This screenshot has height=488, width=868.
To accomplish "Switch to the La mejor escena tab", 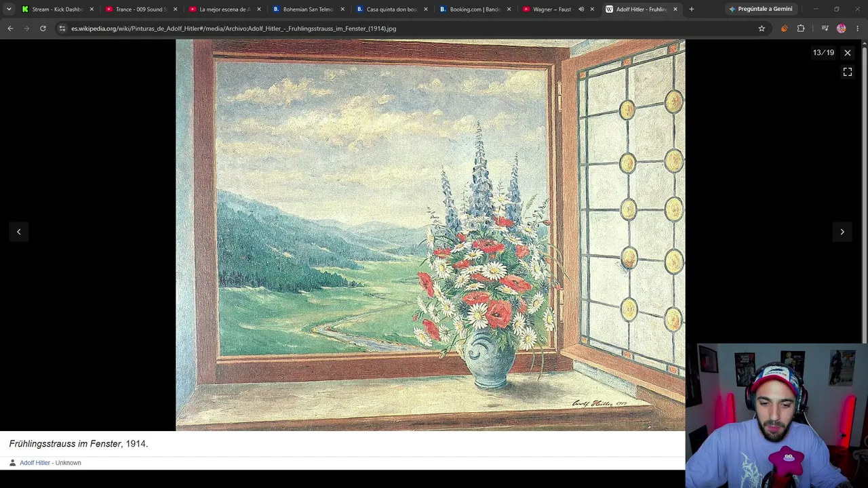I will point(224,9).
